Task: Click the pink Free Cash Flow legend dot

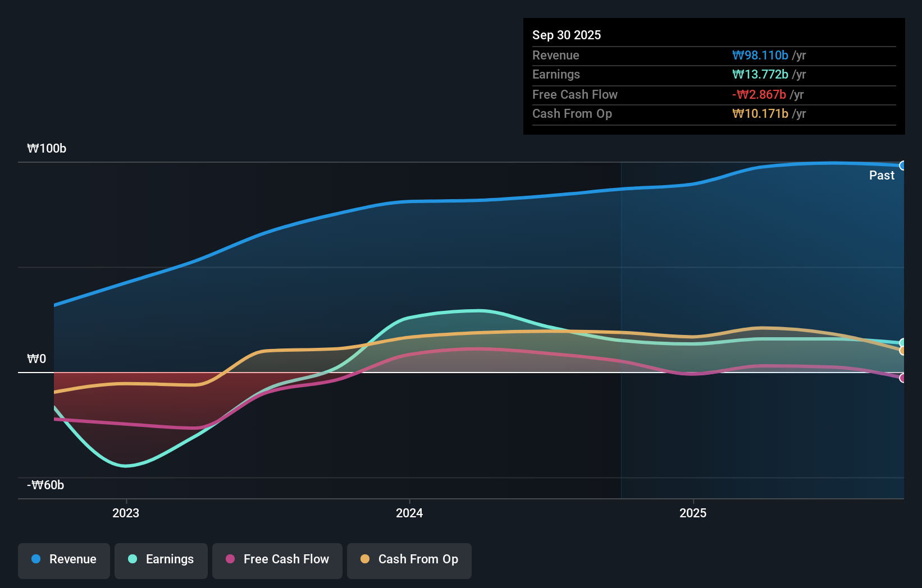Action: 230,559
